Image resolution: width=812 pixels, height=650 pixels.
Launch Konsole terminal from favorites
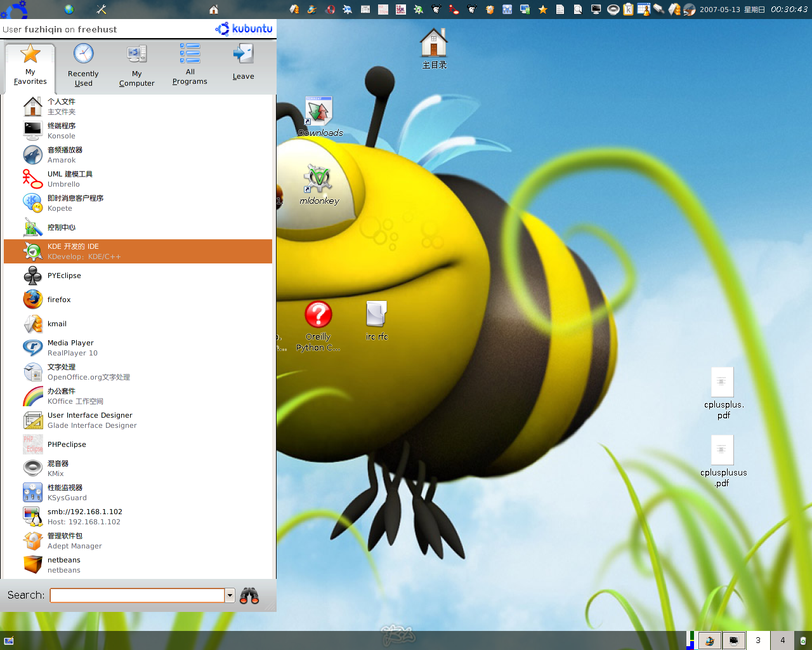[138, 131]
